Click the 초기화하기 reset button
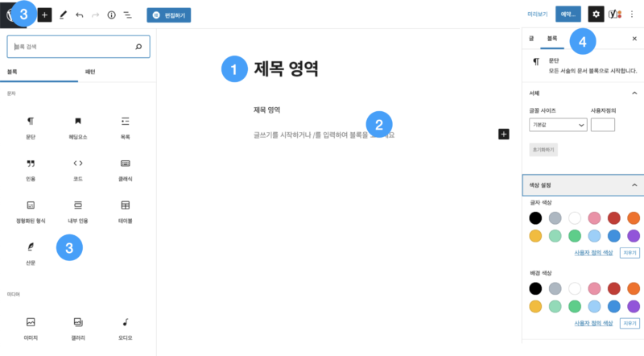The image size is (644, 356). pos(543,150)
